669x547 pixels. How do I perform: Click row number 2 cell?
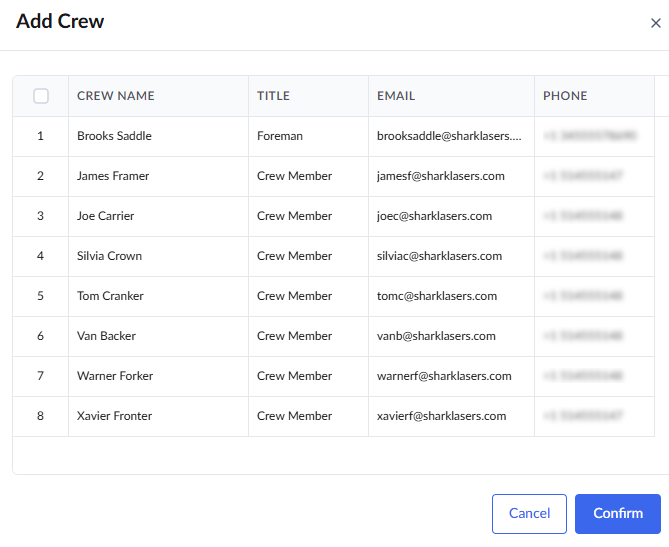point(41,176)
